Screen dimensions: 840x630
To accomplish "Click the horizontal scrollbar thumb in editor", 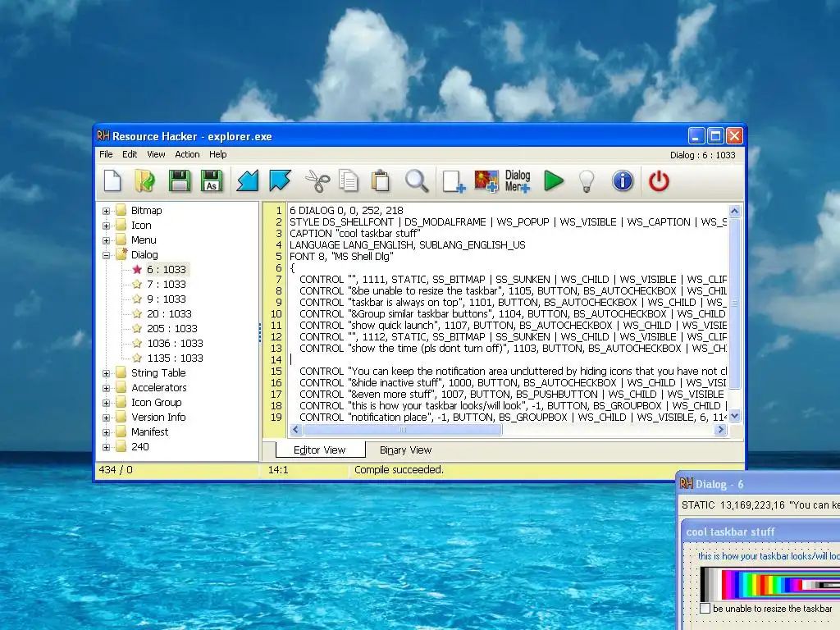I will click(403, 430).
